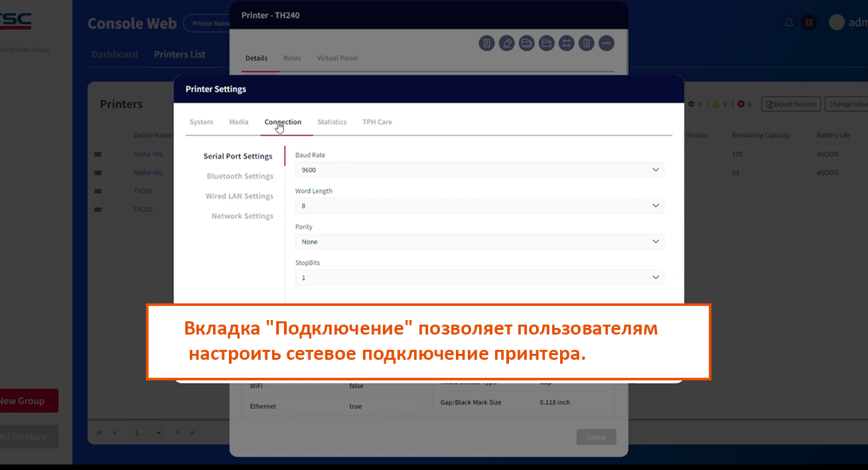Select Bluetooth Settings in the side menu
868x470 pixels.
(240, 177)
